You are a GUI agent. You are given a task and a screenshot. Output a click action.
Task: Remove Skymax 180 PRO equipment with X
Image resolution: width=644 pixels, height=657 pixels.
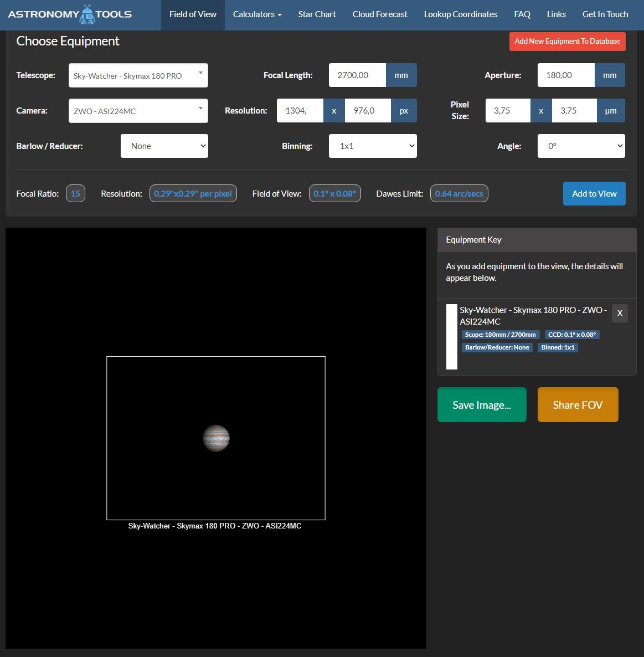[620, 313]
